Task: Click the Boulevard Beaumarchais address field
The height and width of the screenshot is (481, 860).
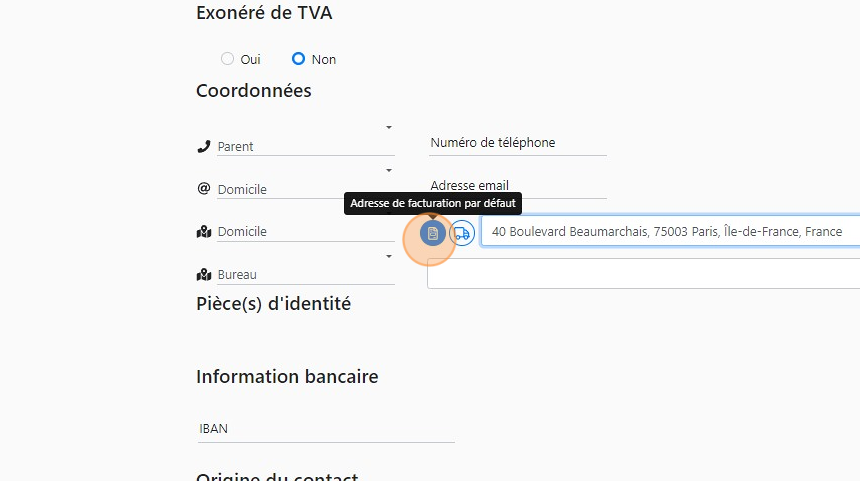Action: (x=668, y=232)
